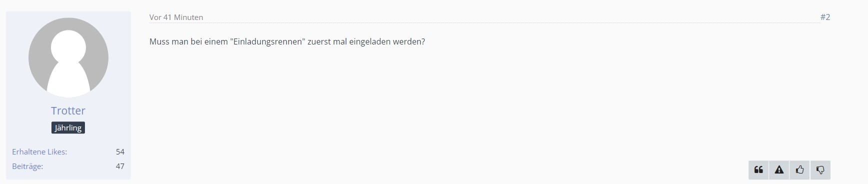The height and width of the screenshot is (184, 868).
Task: Open the #2 post permalink
Action: coord(825,17)
